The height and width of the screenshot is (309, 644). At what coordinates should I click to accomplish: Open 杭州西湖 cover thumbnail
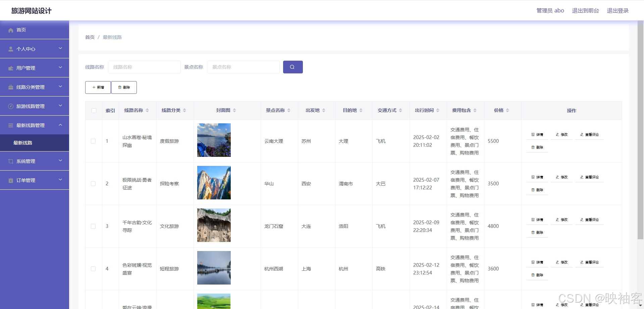(x=214, y=268)
